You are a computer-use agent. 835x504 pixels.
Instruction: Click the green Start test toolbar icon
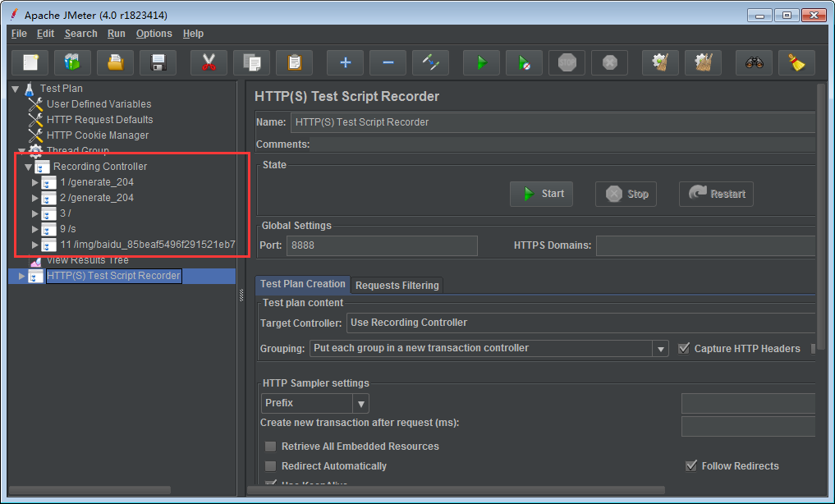tap(481, 62)
